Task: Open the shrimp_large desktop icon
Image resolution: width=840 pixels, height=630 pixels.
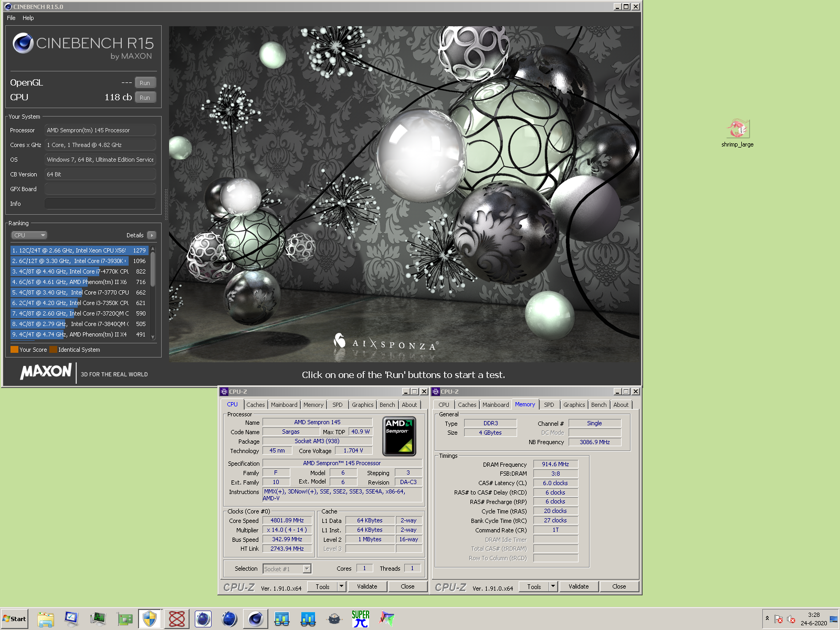Action: coord(738,133)
